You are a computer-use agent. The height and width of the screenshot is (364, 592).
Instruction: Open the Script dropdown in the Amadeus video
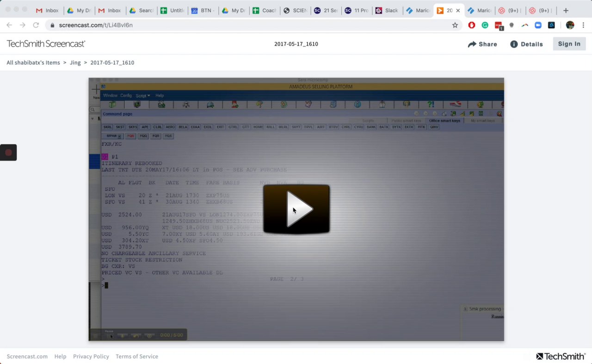point(142,95)
